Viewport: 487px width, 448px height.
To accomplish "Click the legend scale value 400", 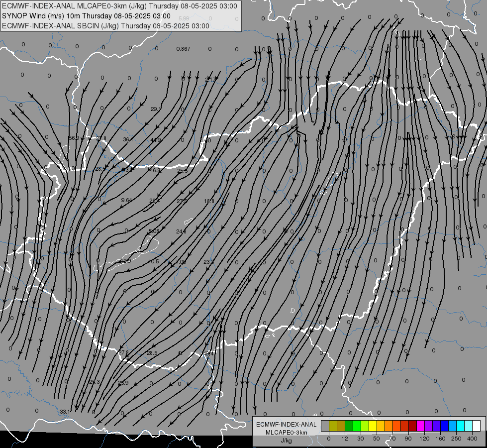I will point(472,439).
